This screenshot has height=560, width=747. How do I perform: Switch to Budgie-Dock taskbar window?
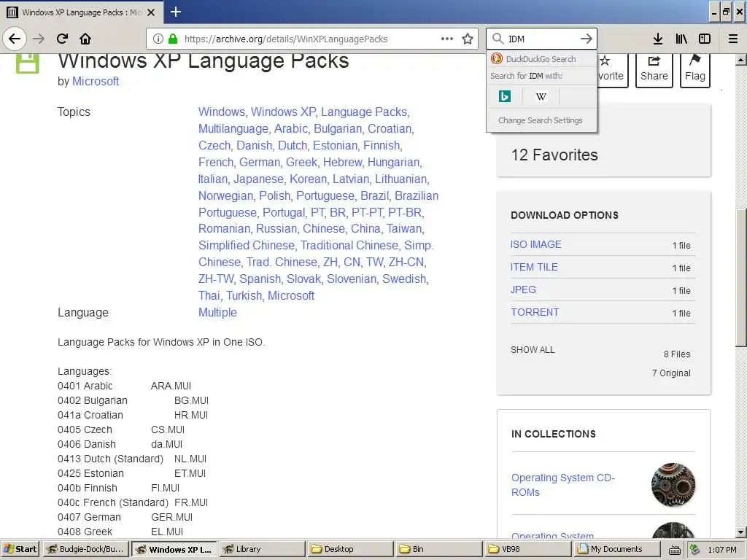86,549
